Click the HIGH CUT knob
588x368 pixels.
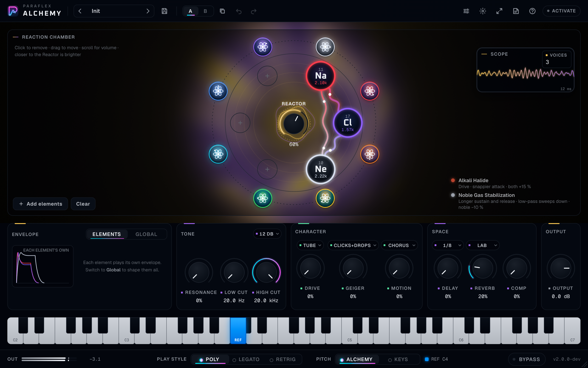266,272
